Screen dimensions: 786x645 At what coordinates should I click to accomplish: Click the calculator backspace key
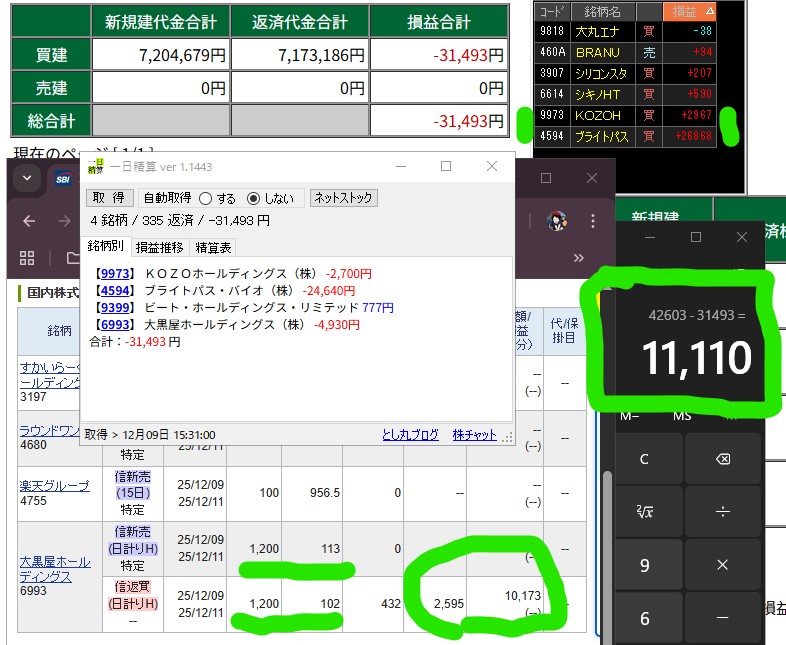click(723, 459)
